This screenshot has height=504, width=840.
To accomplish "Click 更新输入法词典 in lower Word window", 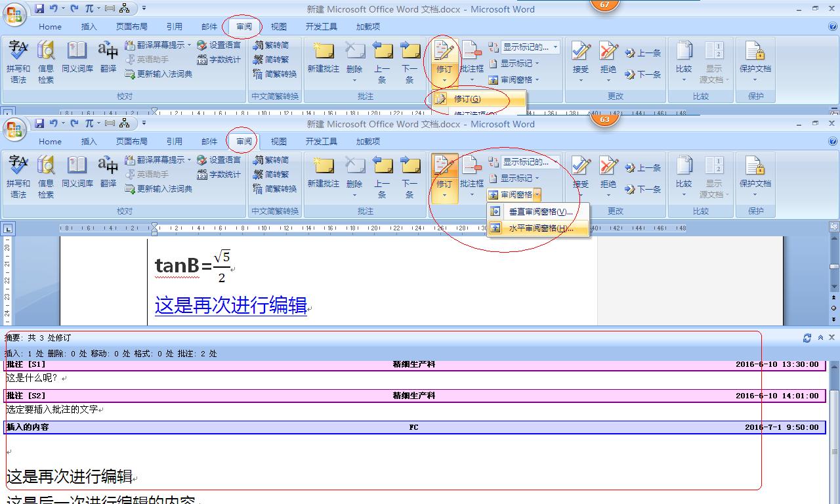I will (x=158, y=189).
